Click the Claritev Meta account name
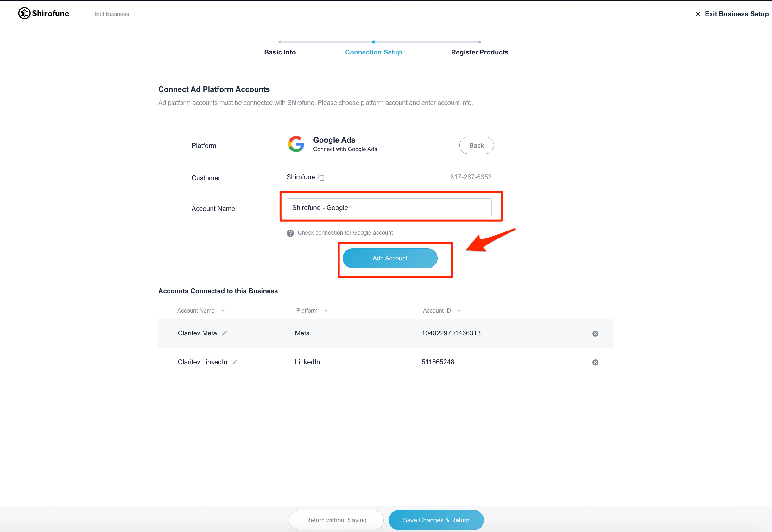Screen dimensions: 772x532 pos(197,333)
